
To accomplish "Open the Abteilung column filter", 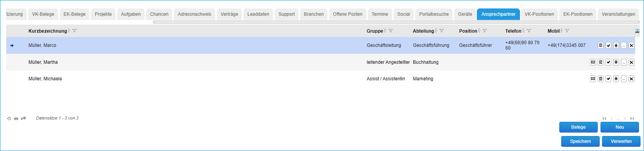I will tap(442, 31).
